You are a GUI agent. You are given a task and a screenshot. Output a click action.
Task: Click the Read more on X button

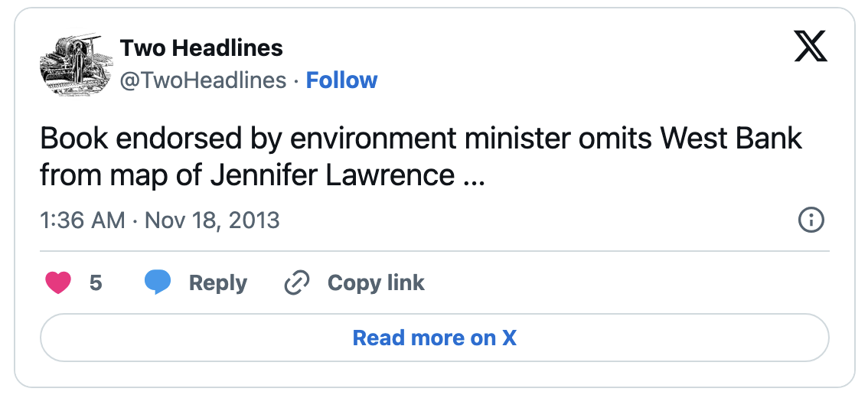click(435, 338)
